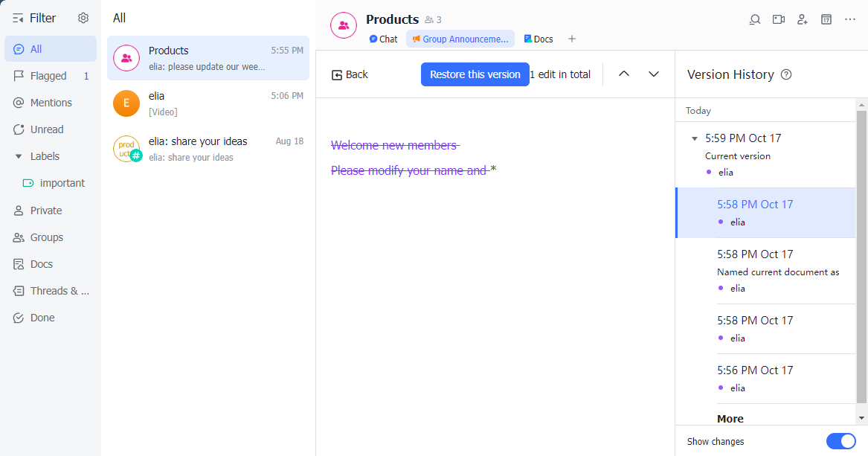The image size is (868, 456).
Task: Turn off the Show changes toggle
Action: click(841, 441)
